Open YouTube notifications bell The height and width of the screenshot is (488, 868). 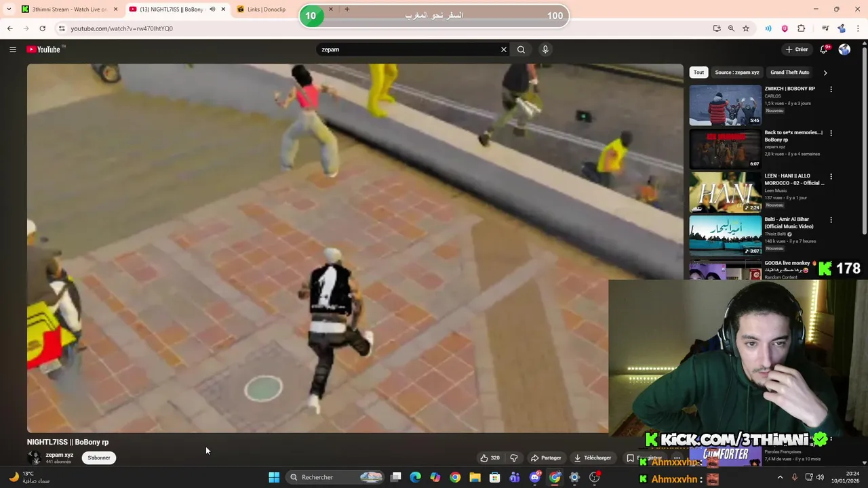pos(824,49)
